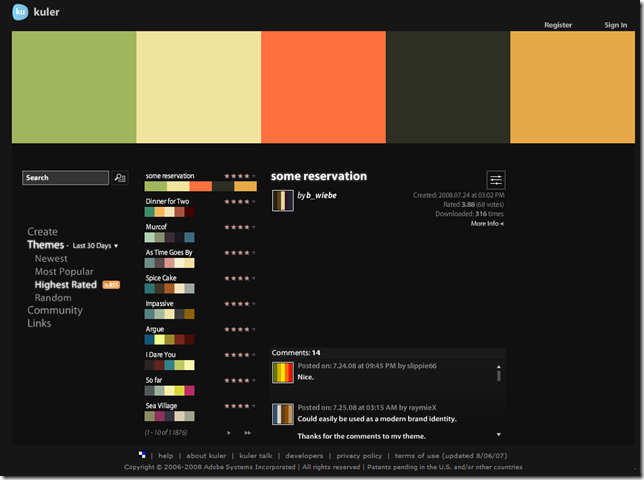Click the small icon left of help
Viewport: 644px width, 480px height.
click(x=142, y=455)
